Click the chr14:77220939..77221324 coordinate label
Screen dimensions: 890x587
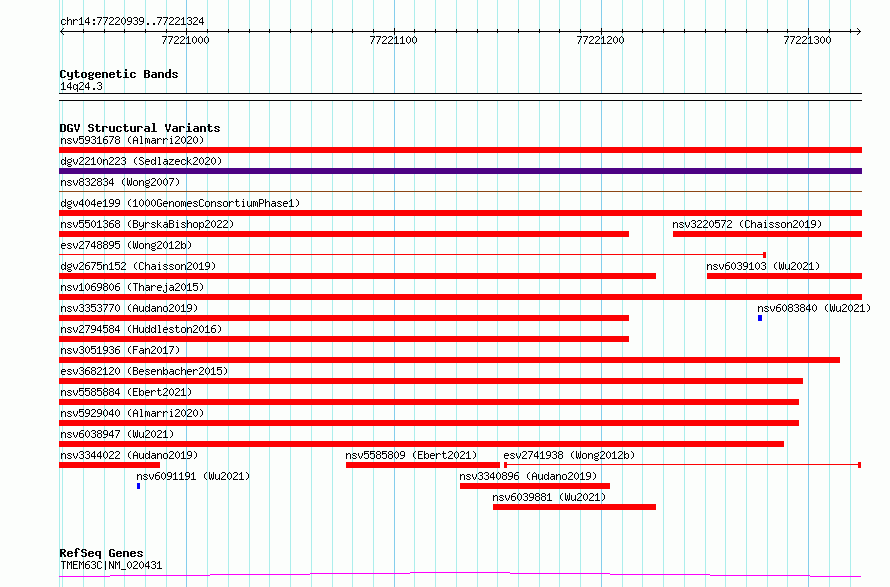(x=132, y=22)
